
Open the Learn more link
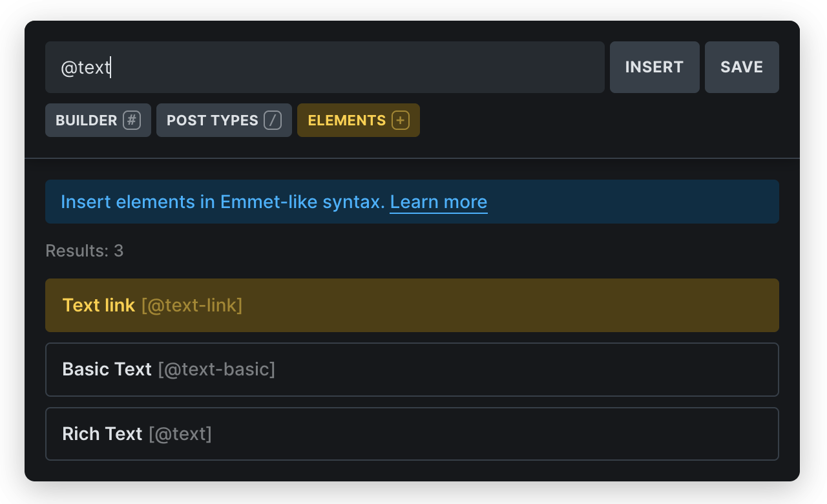point(438,202)
